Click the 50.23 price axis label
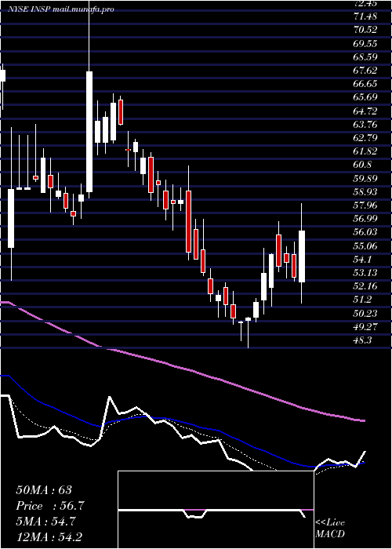This screenshot has height=549, width=392. pos(365,314)
